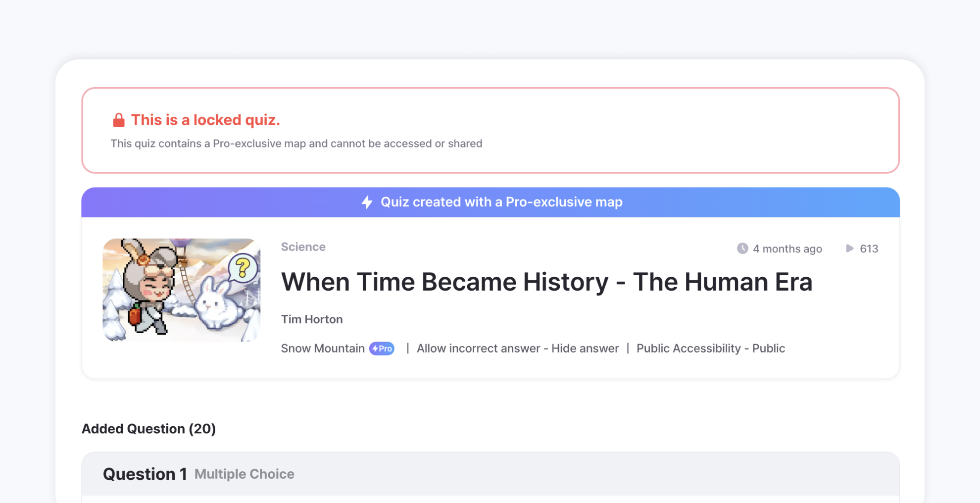This screenshot has height=503, width=980.
Task: Click the Multiple Choice type label
Action: pyautogui.click(x=245, y=474)
